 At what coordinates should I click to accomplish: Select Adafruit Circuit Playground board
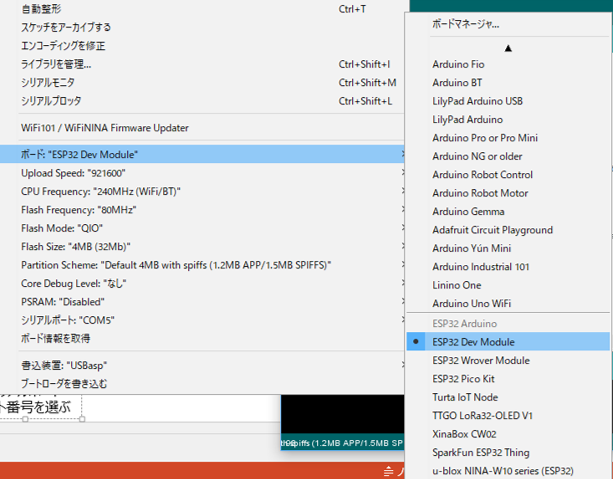pos(508,230)
